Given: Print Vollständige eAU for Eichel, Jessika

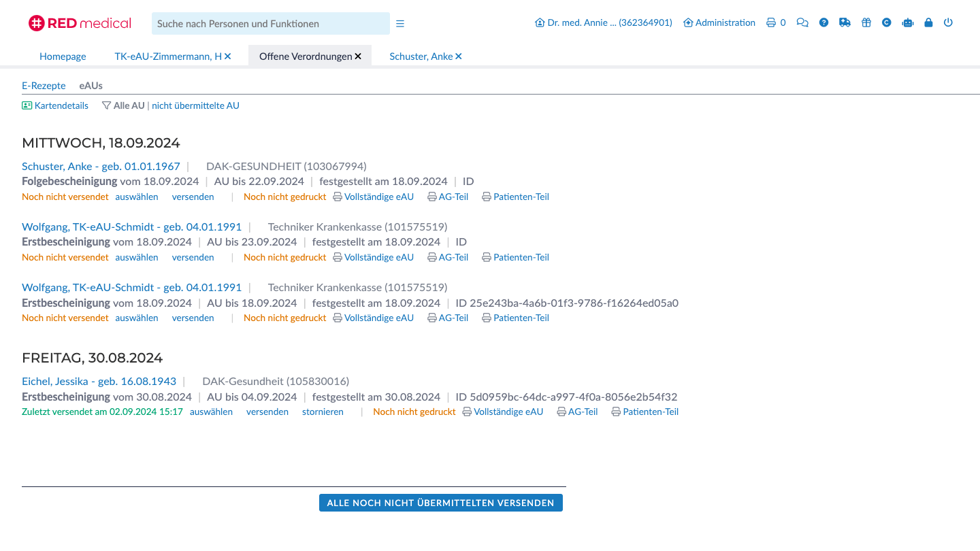Looking at the screenshot, I should [503, 412].
